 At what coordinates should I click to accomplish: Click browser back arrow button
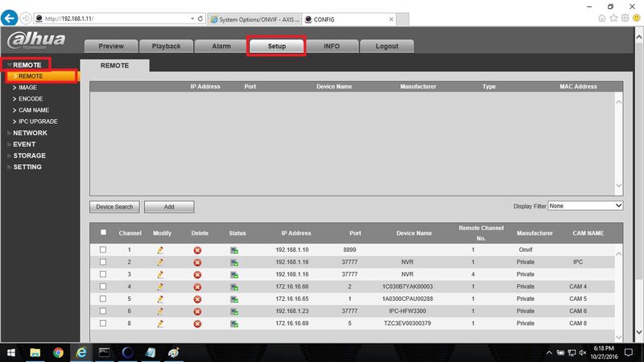[x=9, y=18]
